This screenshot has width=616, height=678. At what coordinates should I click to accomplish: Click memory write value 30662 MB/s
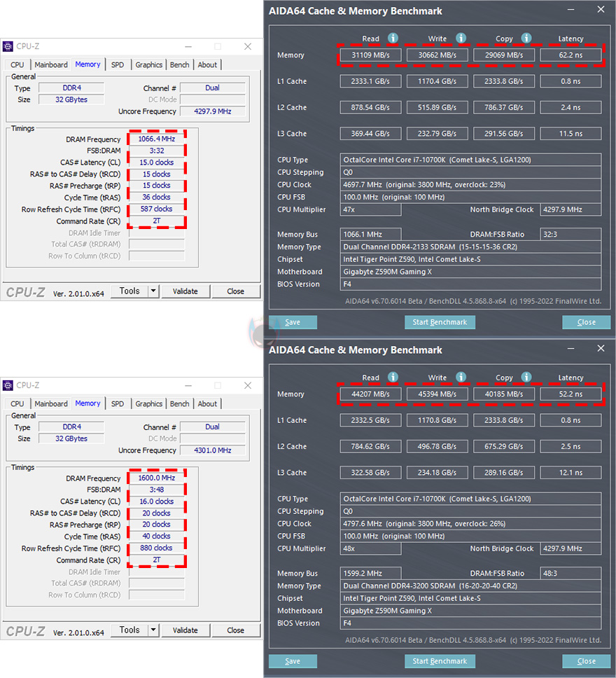click(x=437, y=55)
